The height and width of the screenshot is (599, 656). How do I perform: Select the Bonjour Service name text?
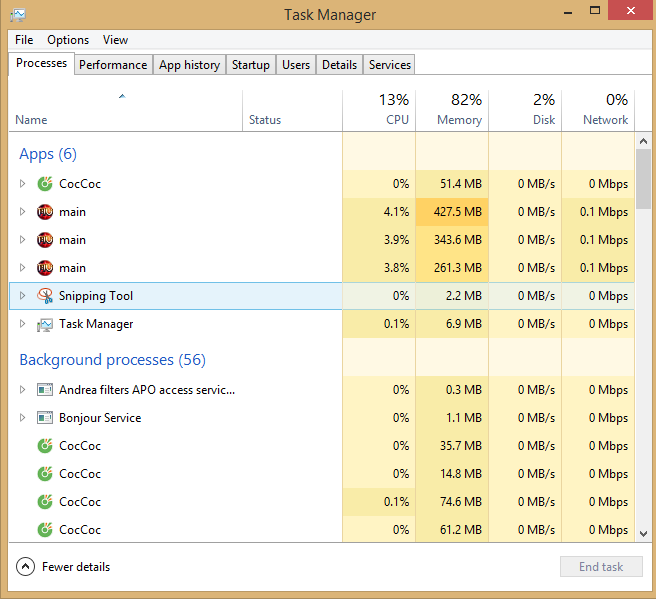pyautogui.click(x=100, y=418)
